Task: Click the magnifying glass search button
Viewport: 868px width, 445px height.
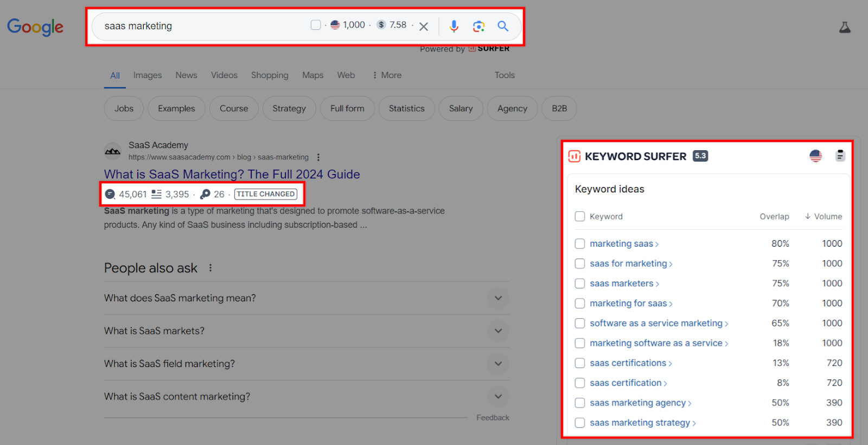Action: [x=503, y=26]
